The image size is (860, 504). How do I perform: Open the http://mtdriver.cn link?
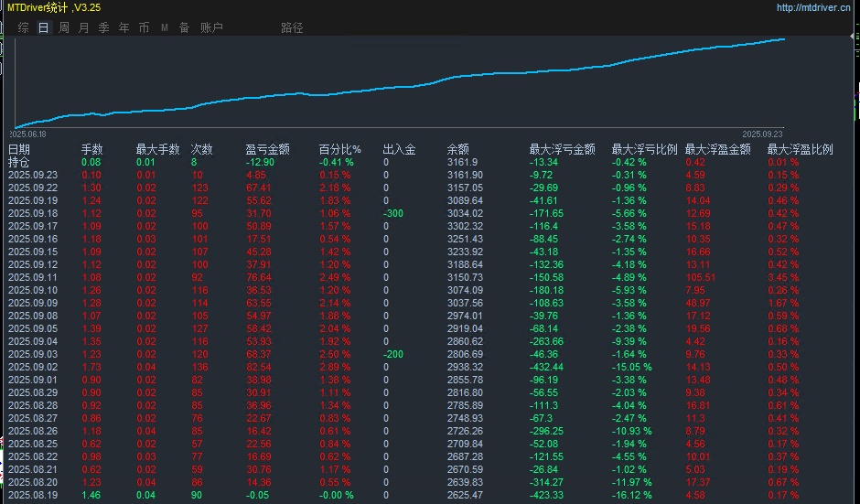(812, 7)
